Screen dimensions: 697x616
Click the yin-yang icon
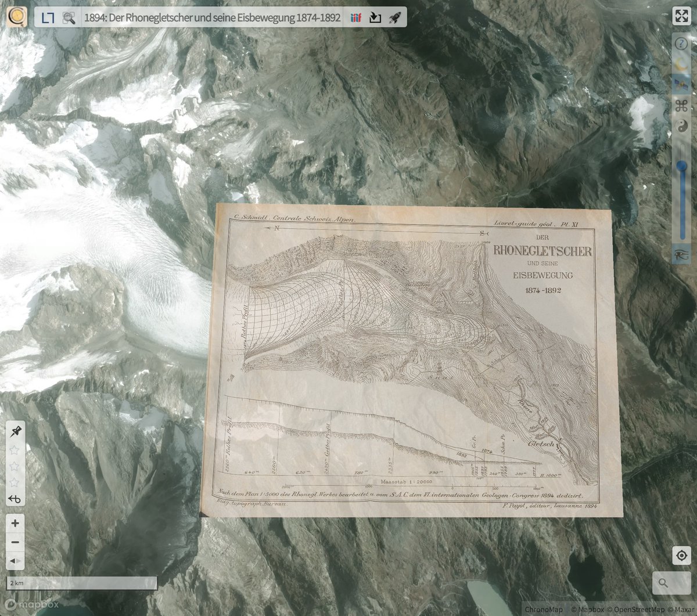click(x=681, y=126)
